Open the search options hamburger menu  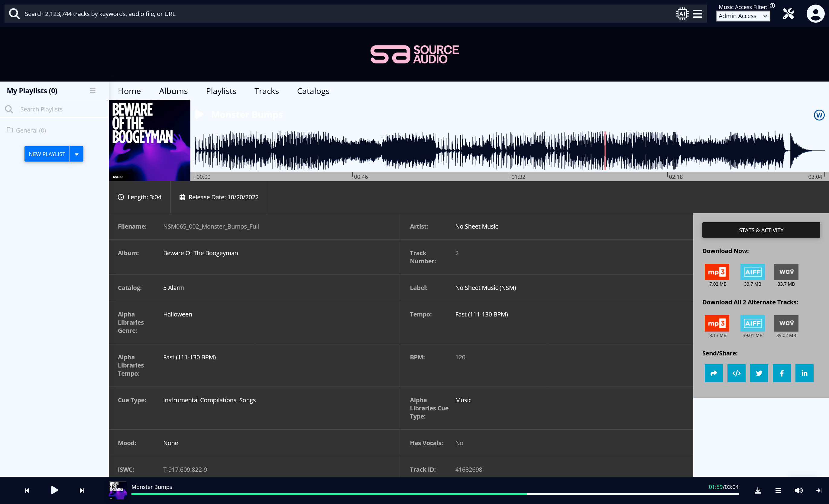point(698,14)
